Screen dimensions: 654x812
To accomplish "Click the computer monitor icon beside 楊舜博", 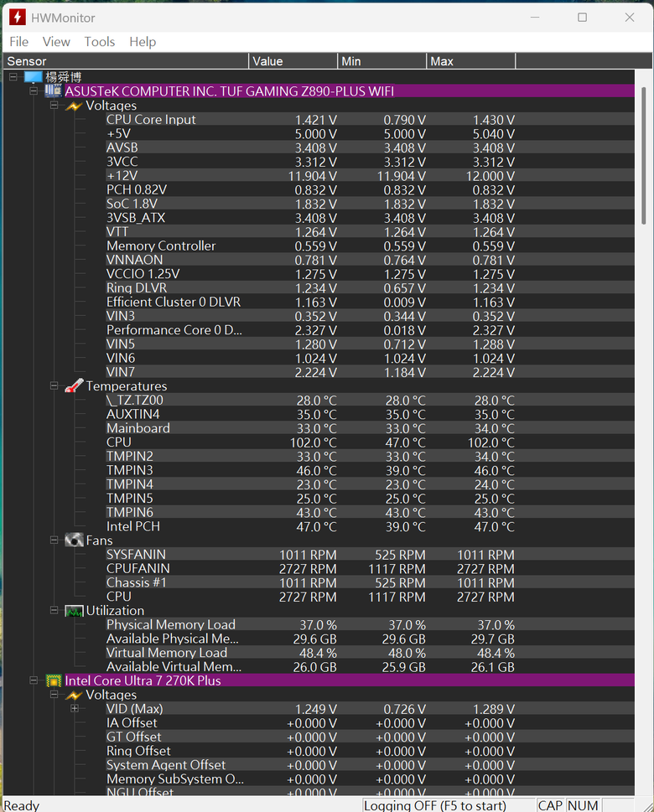I will point(34,77).
